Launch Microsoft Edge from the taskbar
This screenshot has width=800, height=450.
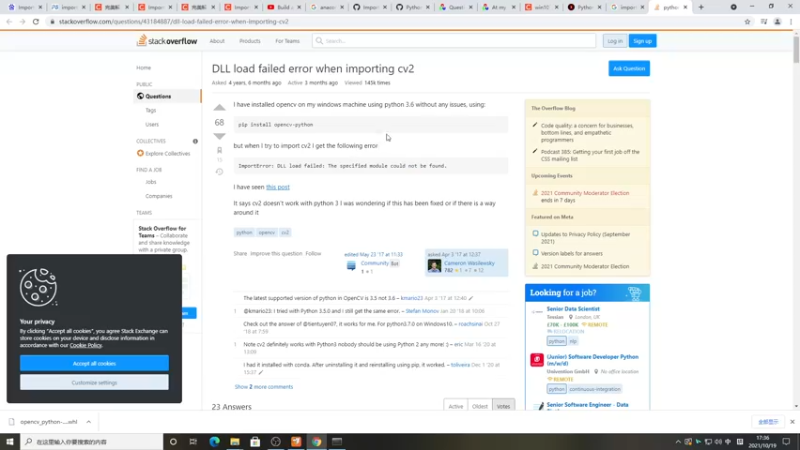(x=214, y=441)
